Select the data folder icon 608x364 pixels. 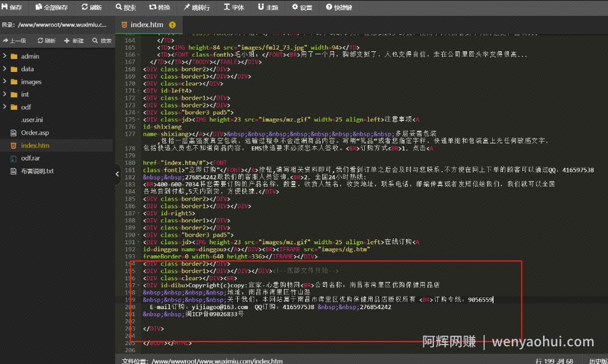[14, 69]
